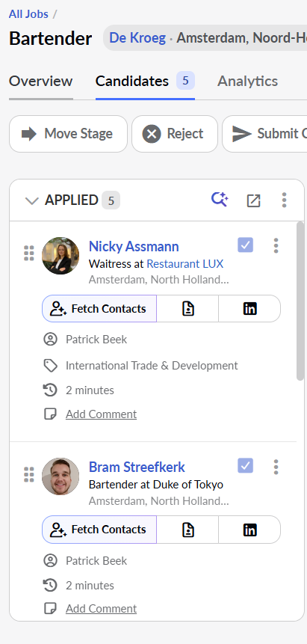
Task: Open Bram Streefkerk's resume document icon
Action: 187,530
